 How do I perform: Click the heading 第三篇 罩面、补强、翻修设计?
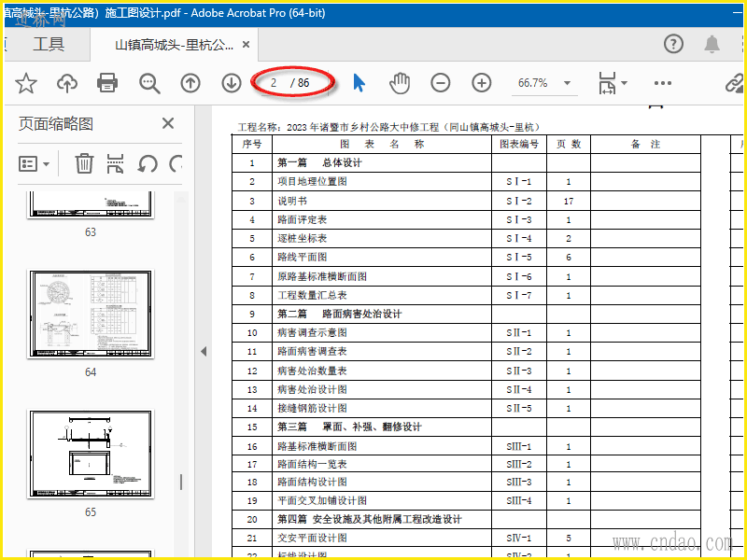349,427
